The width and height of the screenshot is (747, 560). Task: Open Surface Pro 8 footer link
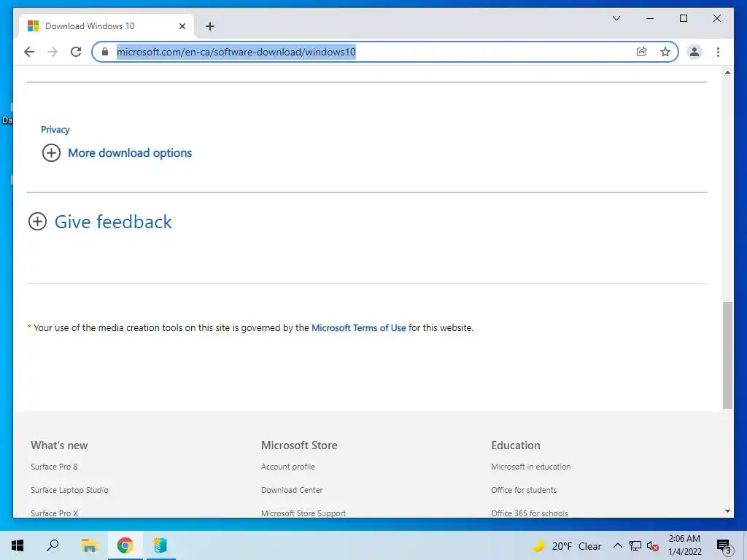coord(54,467)
